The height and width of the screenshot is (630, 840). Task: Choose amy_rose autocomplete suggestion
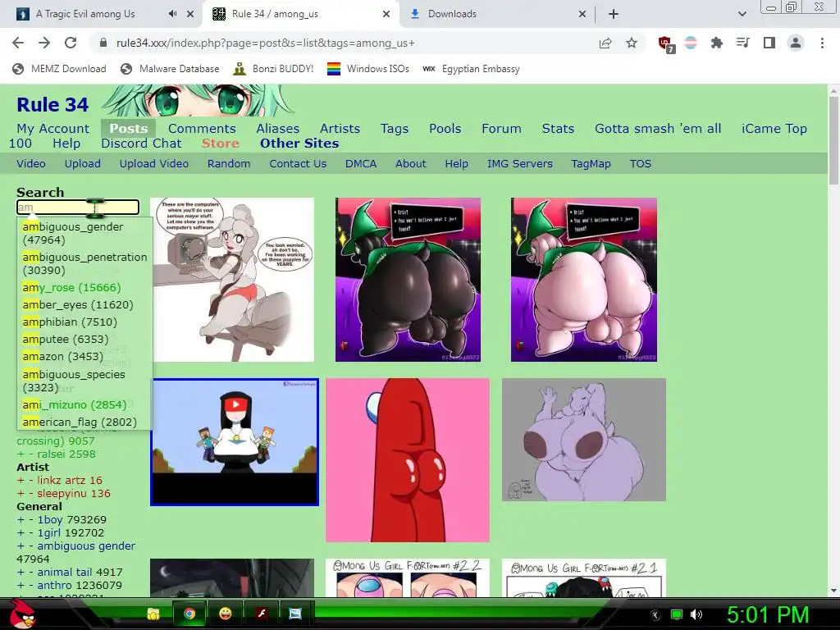pos(84,288)
